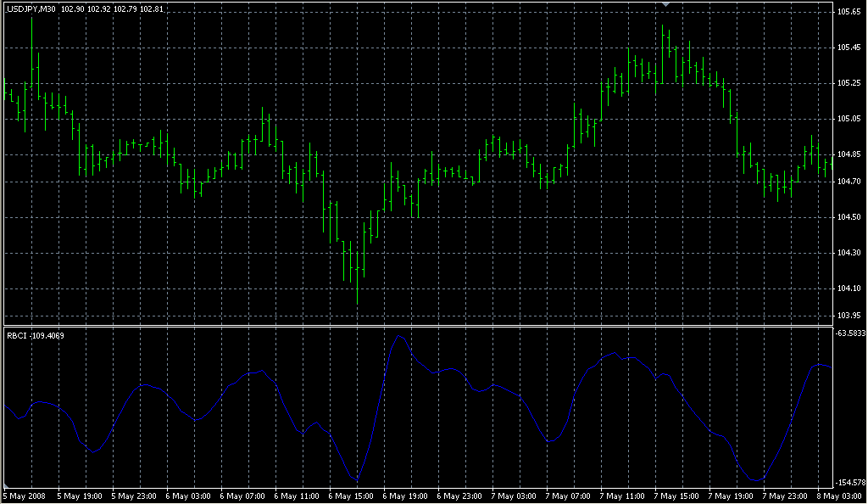Click the USDJPY,M30 chart title label
868x504 pixels.
click(31, 8)
